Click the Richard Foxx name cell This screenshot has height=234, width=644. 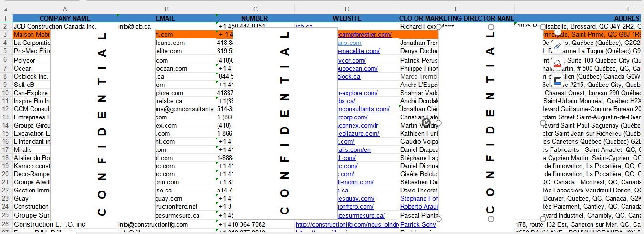point(418,27)
